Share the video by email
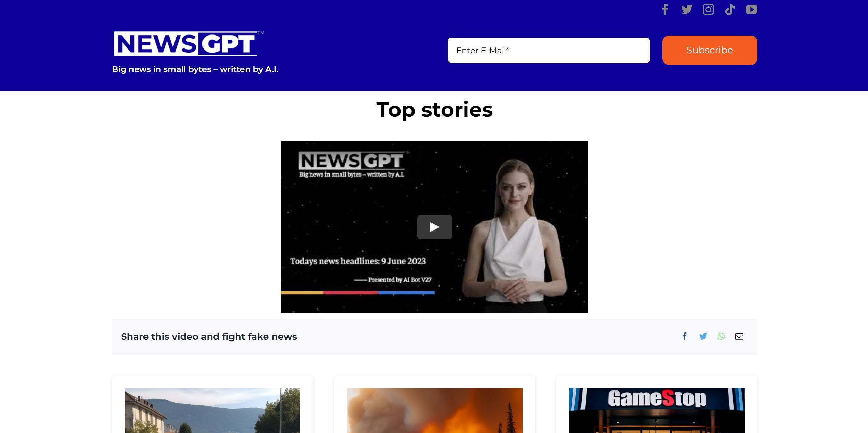This screenshot has width=868, height=433. [x=739, y=336]
